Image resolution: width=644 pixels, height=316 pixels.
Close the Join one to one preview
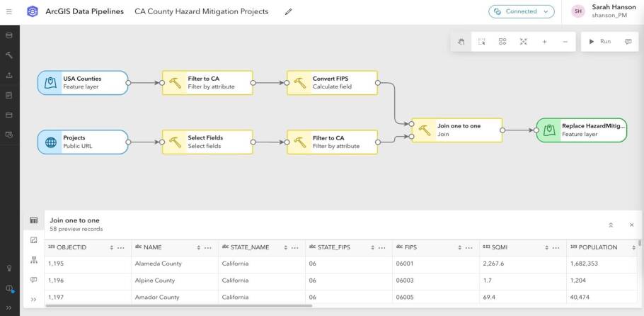(x=631, y=225)
